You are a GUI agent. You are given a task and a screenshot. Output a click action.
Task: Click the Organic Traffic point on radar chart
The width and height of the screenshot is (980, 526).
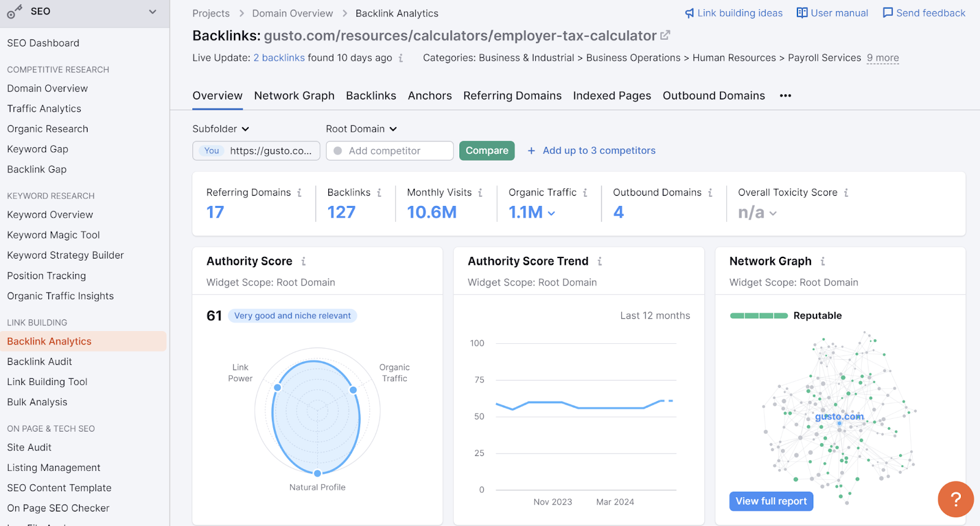click(x=353, y=390)
